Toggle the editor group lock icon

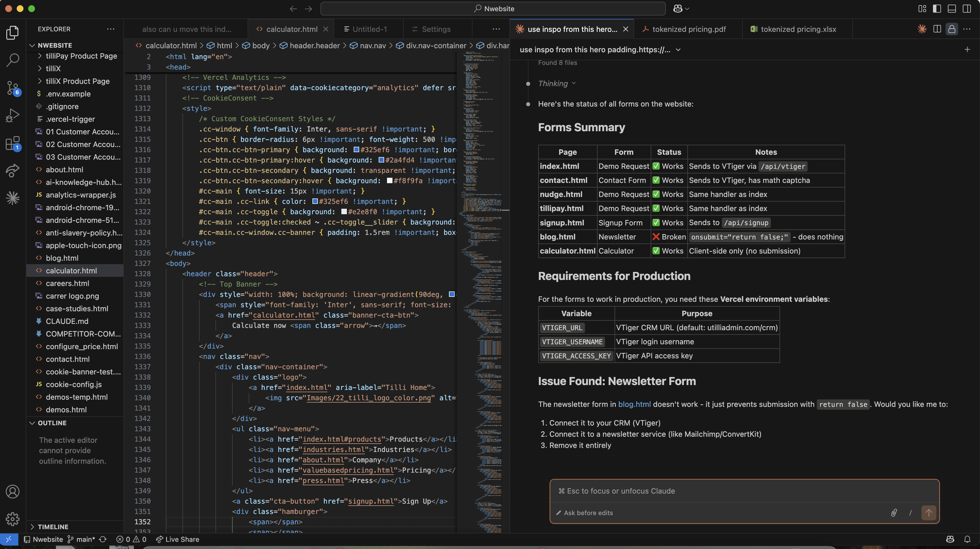tap(952, 29)
